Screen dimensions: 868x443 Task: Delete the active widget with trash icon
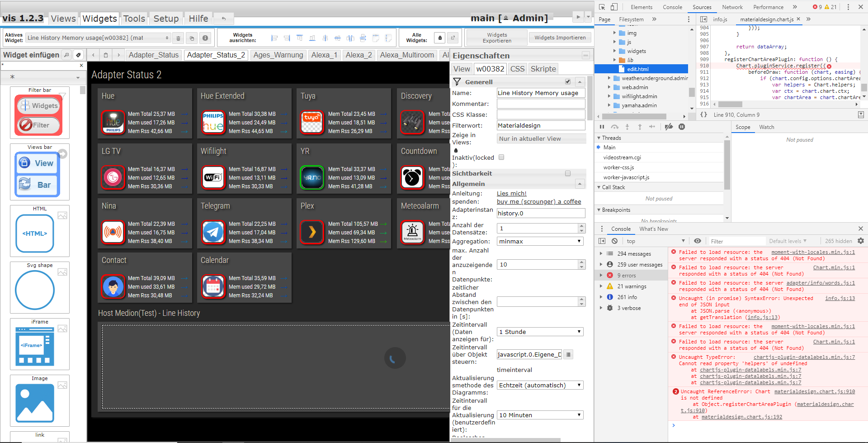(178, 38)
